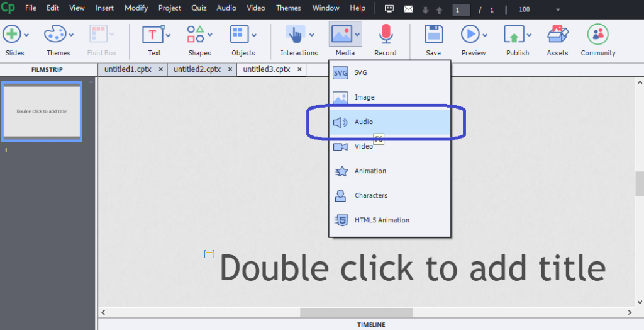
Task: Insert Animation from the Media list
Action: click(x=390, y=171)
